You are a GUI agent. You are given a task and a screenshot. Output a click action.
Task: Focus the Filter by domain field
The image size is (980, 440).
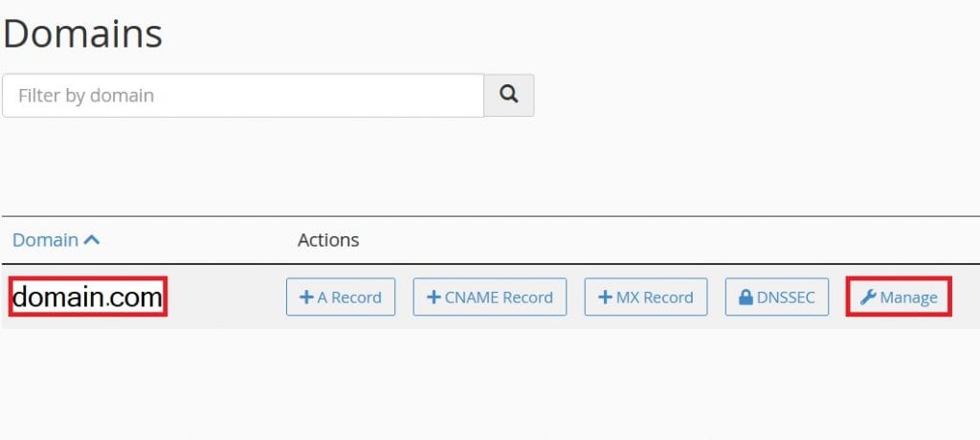[243, 96]
